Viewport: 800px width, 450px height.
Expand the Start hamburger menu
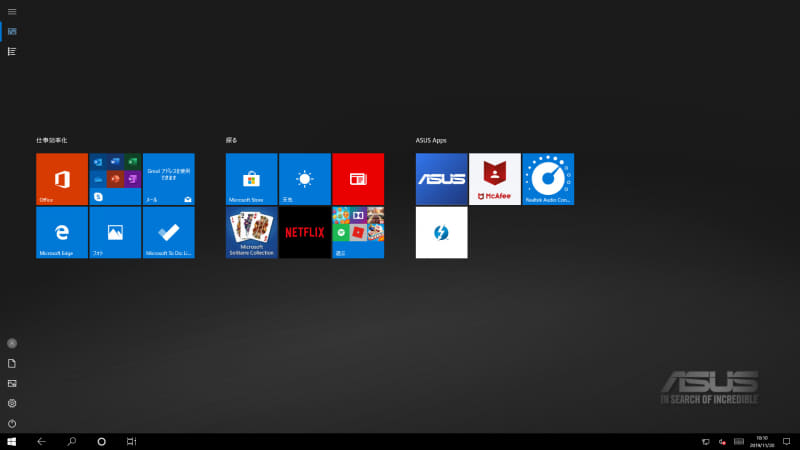[x=12, y=12]
